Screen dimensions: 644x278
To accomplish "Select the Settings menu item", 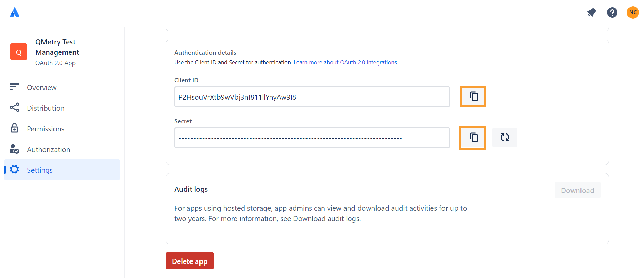I will pyautogui.click(x=62, y=170).
